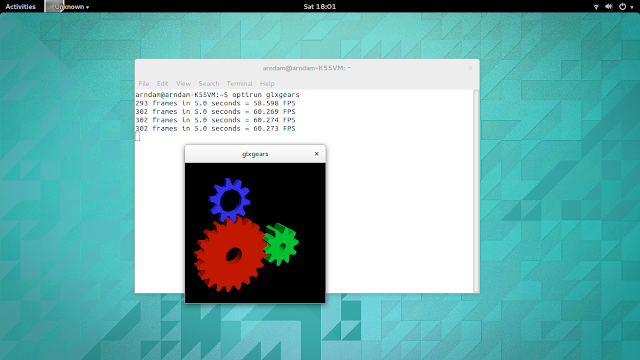Image resolution: width=640 pixels, height=360 pixels.
Task: Click the glxgears title bar
Action: (x=255, y=154)
